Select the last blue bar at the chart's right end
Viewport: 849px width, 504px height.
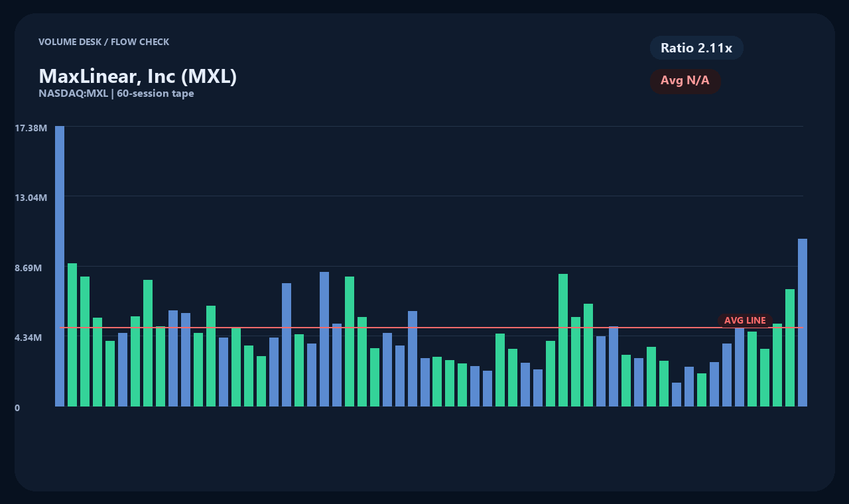[x=803, y=322]
